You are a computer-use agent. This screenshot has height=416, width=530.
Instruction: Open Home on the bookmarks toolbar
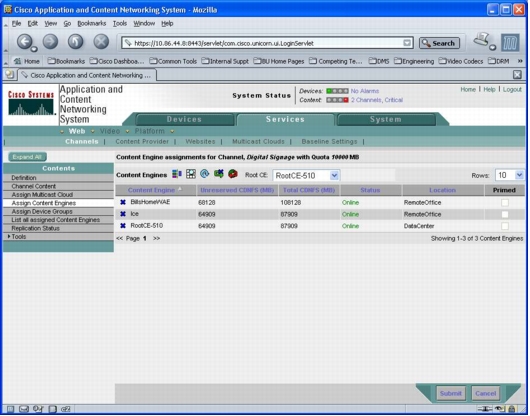tap(27, 61)
